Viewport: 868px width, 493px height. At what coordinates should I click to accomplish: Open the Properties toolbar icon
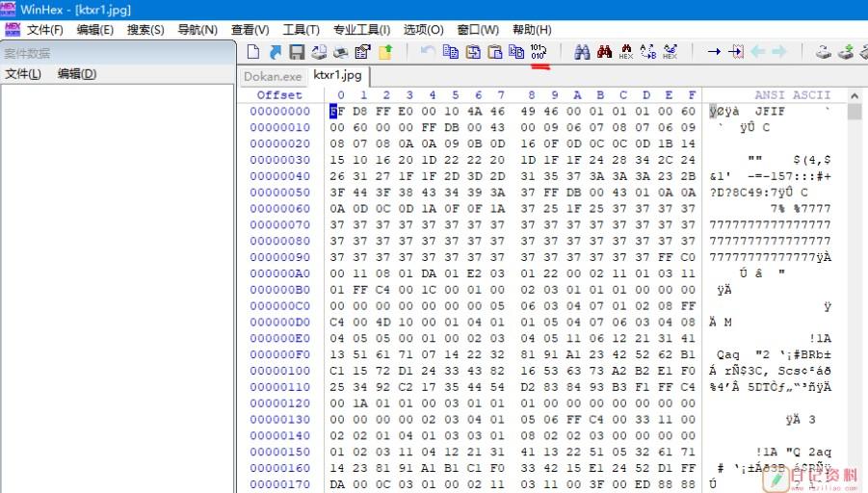point(362,52)
